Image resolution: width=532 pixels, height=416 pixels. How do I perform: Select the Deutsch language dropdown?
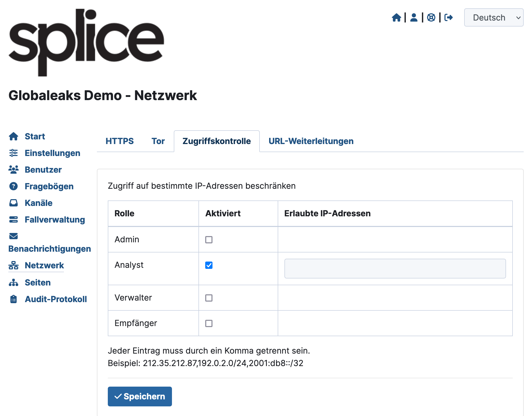tap(494, 18)
